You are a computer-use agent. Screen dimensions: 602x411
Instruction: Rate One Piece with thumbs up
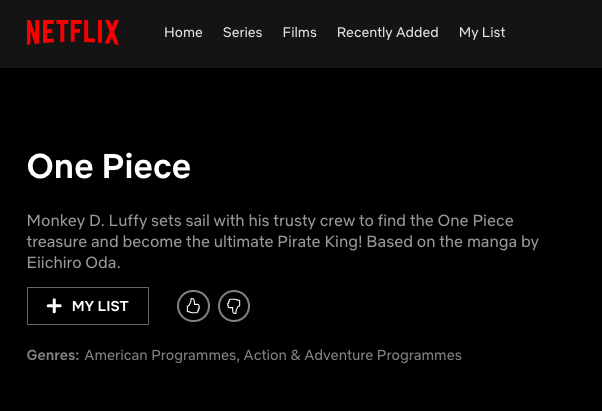(194, 306)
